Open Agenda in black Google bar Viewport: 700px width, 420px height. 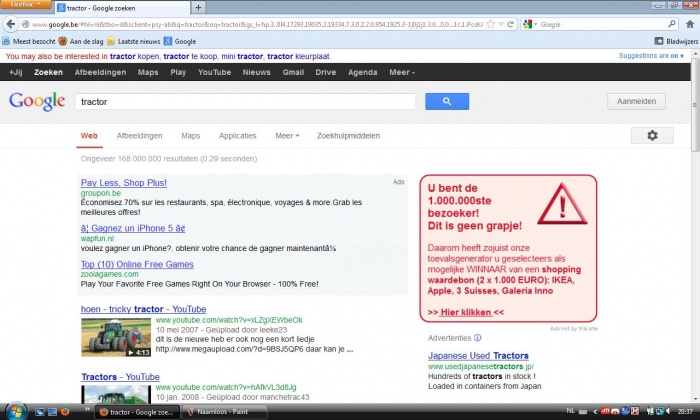click(362, 72)
